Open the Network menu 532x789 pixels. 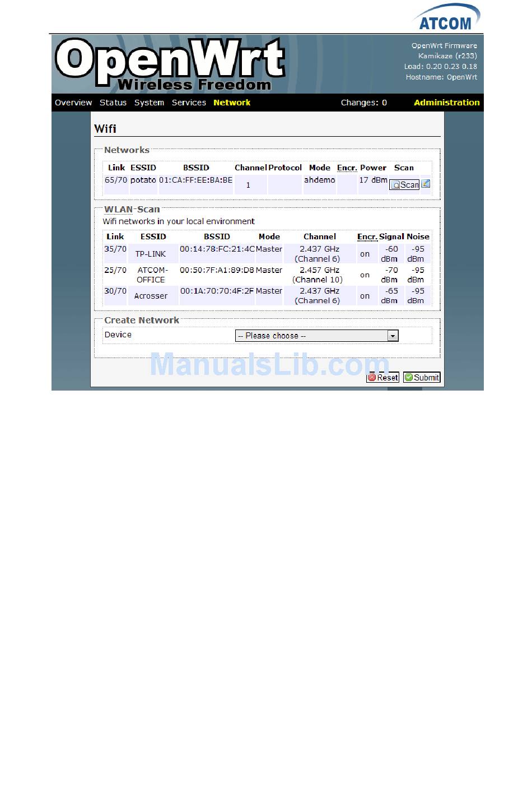click(232, 103)
